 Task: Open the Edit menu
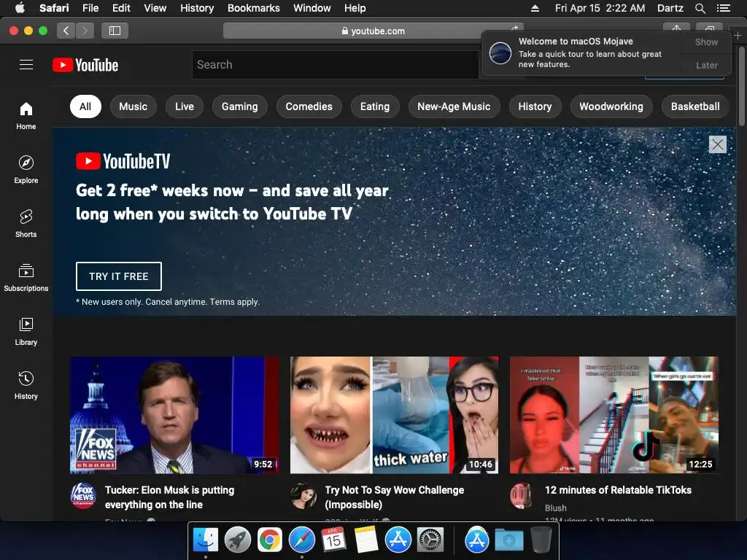(121, 8)
